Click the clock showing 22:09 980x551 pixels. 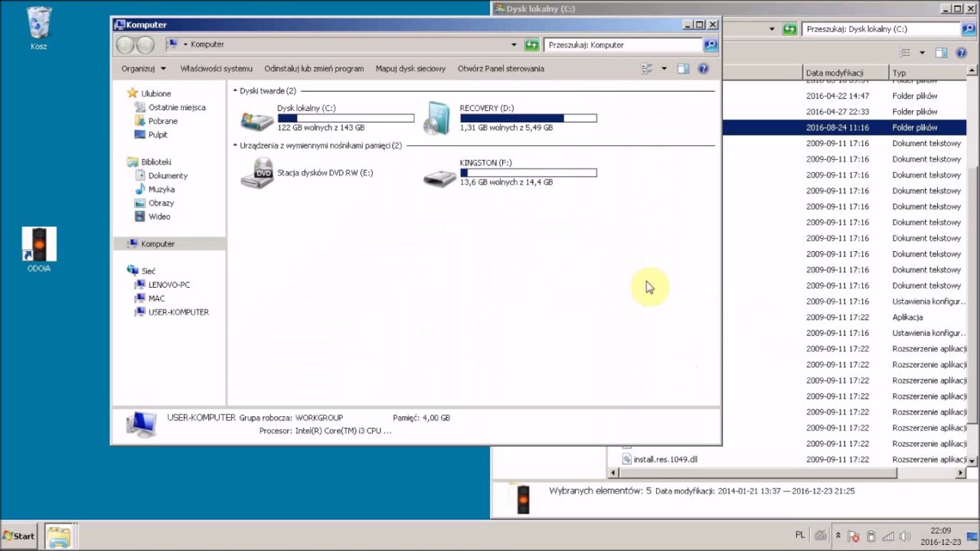(941, 530)
